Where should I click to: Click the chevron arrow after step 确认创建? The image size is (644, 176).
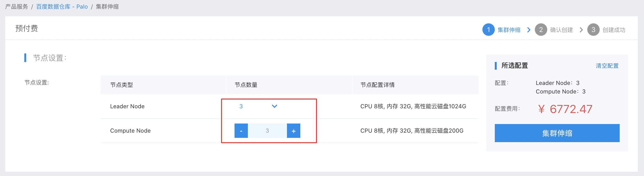[x=581, y=30]
